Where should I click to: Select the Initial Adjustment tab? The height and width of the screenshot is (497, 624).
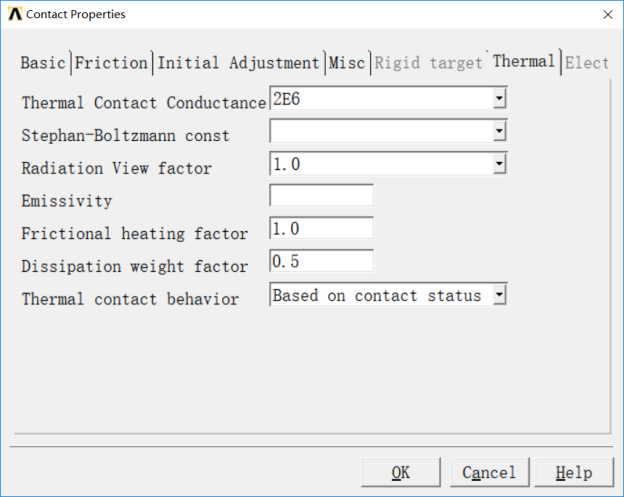[238, 63]
